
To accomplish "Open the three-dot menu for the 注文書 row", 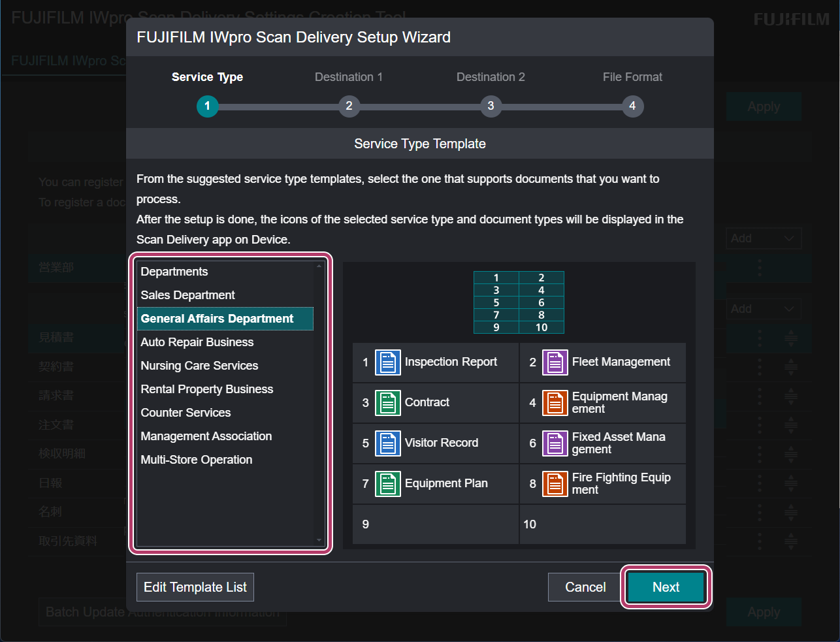I will point(760,425).
